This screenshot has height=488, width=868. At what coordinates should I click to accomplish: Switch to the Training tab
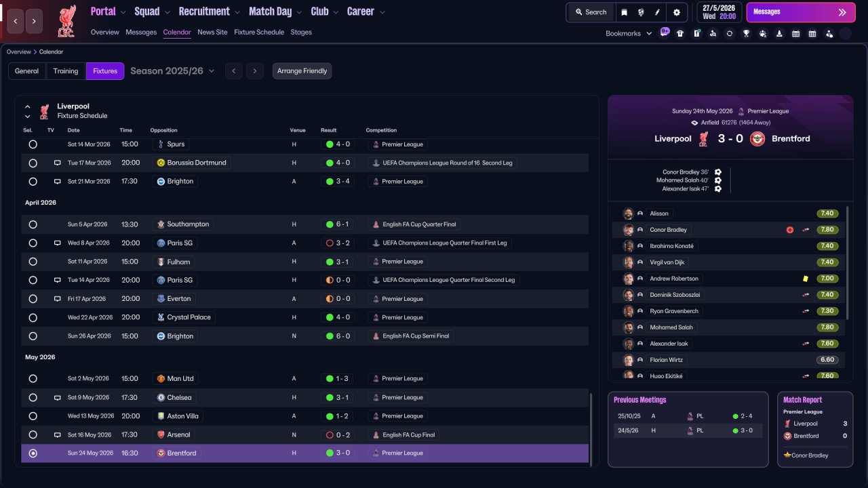tap(66, 71)
